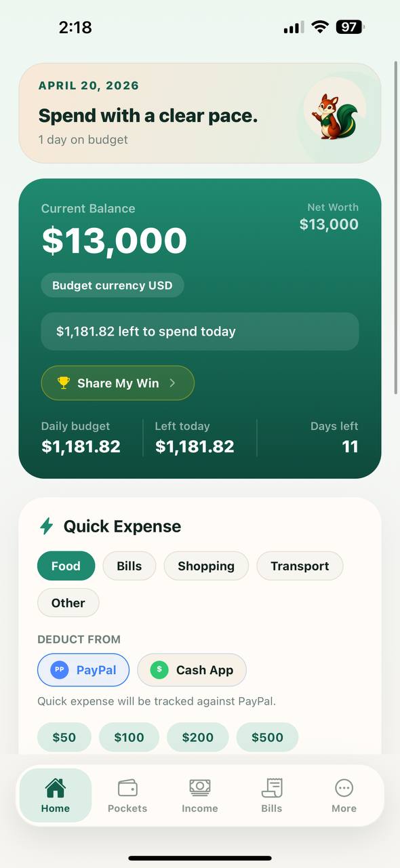Image resolution: width=400 pixels, height=868 pixels.
Task: Tap the Budget currency USD badge
Action: tap(113, 285)
